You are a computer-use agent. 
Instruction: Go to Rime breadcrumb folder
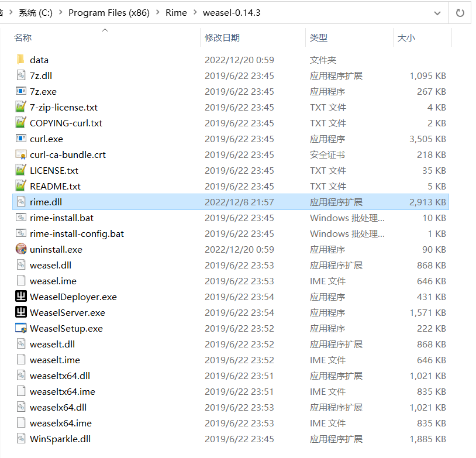pyautogui.click(x=176, y=13)
